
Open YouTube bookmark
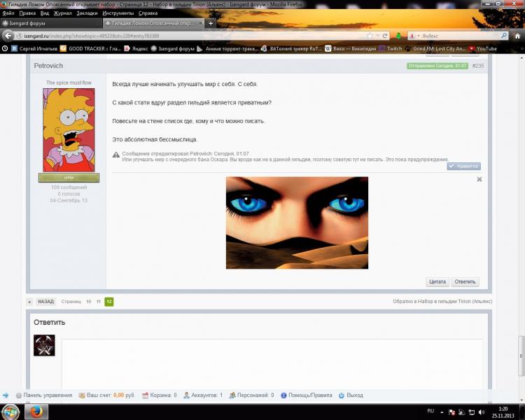(x=483, y=48)
